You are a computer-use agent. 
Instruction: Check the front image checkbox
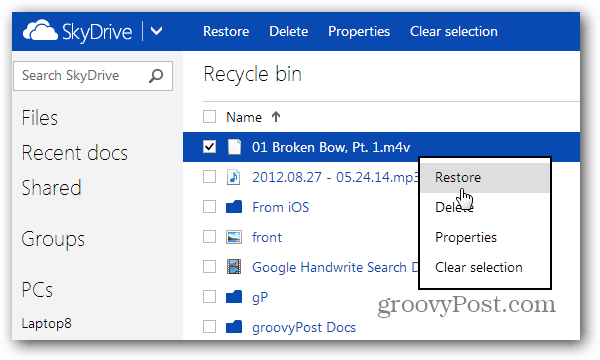pos(209,237)
